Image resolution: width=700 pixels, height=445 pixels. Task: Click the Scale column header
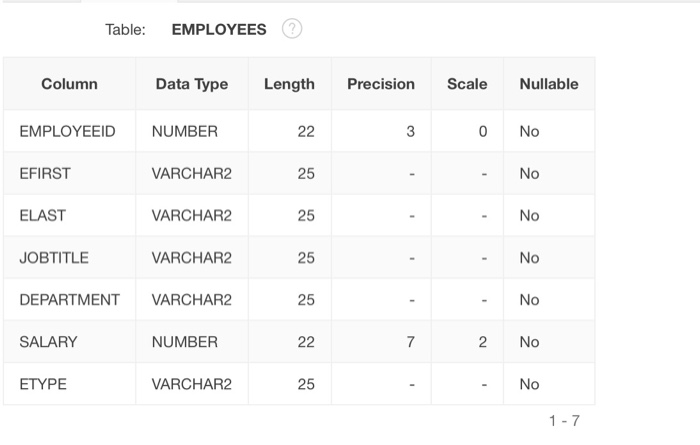tap(467, 84)
